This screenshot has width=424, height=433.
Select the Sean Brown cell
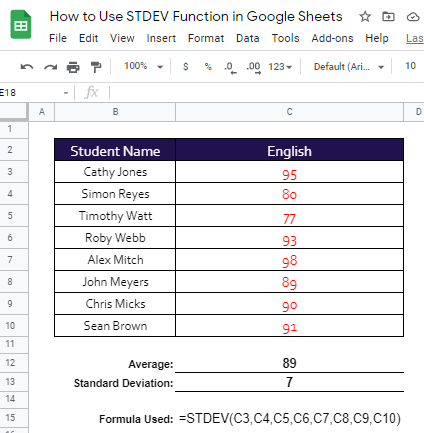tap(115, 326)
